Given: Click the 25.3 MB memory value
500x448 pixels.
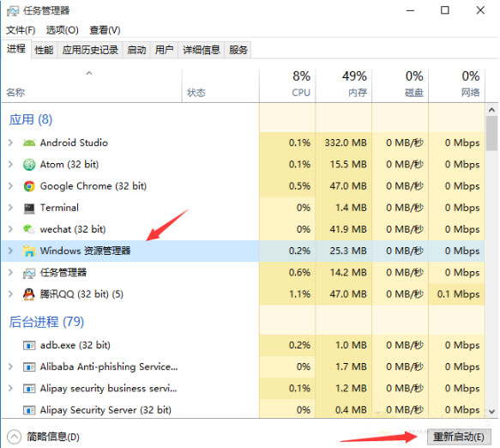Looking at the screenshot, I should (x=348, y=251).
